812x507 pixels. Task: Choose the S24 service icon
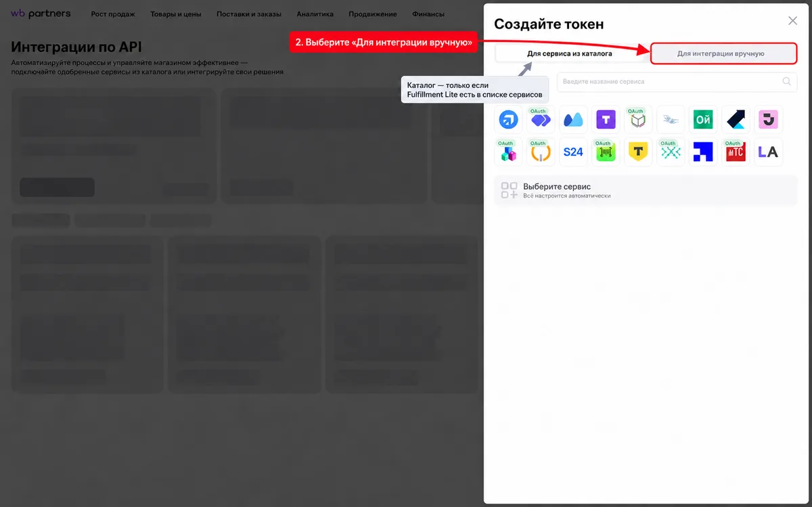pyautogui.click(x=573, y=152)
